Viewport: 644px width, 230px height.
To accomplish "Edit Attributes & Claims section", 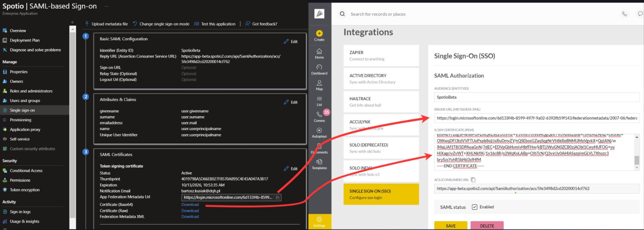I will click(291, 102).
